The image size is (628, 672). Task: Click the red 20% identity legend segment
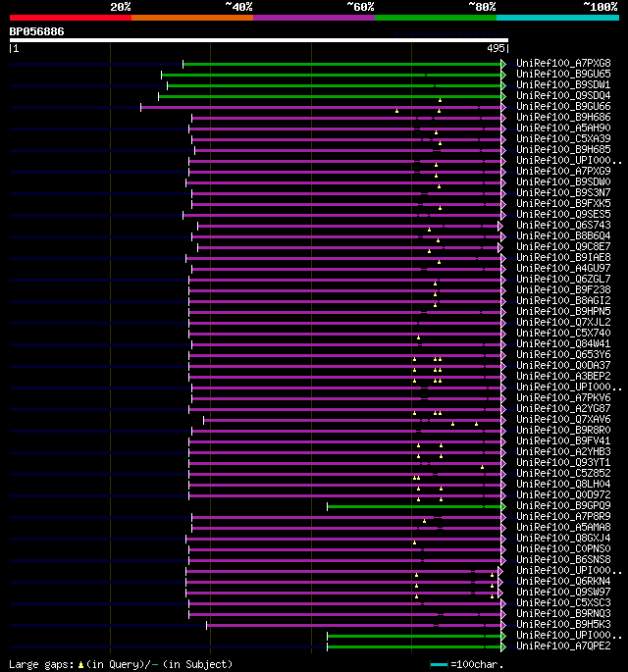click(71, 18)
